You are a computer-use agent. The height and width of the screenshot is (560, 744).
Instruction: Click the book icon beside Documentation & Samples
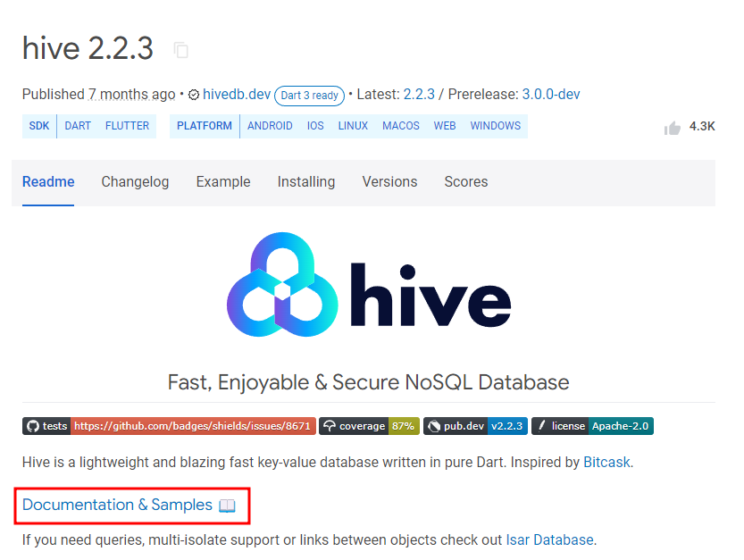pyautogui.click(x=227, y=506)
